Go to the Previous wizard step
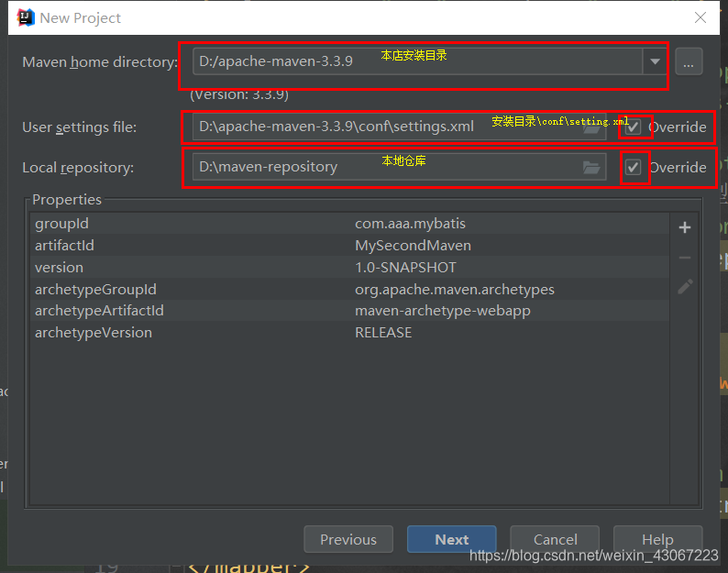 pos(348,539)
